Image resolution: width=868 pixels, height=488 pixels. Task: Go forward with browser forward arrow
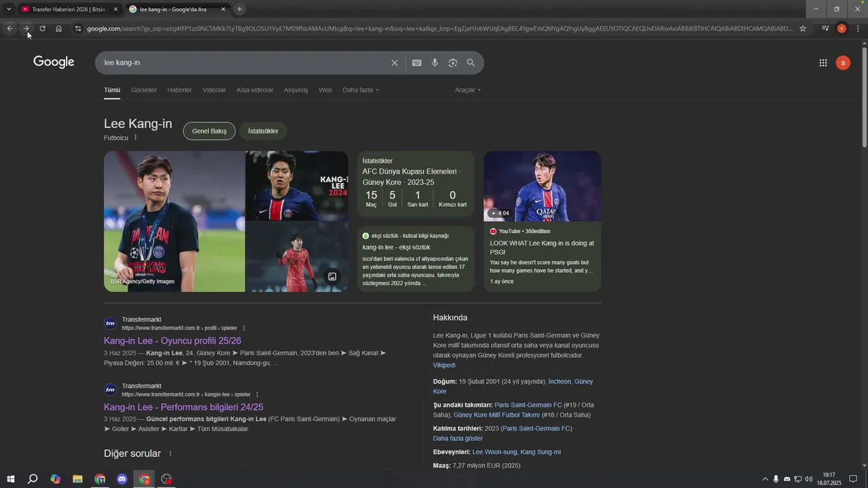(26, 28)
